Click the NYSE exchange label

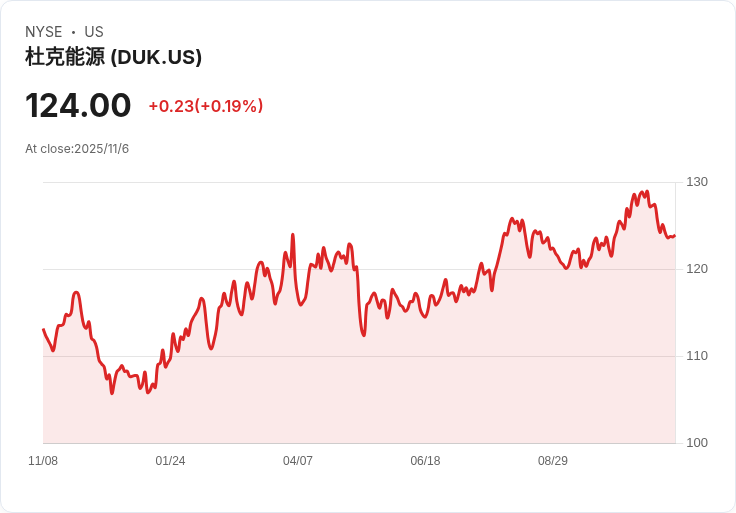click(x=44, y=32)
